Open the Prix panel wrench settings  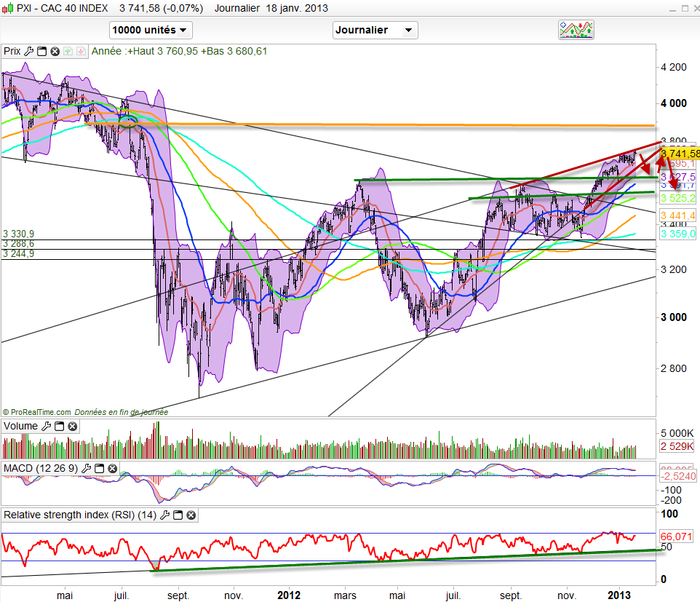click(x=29, y=52)
